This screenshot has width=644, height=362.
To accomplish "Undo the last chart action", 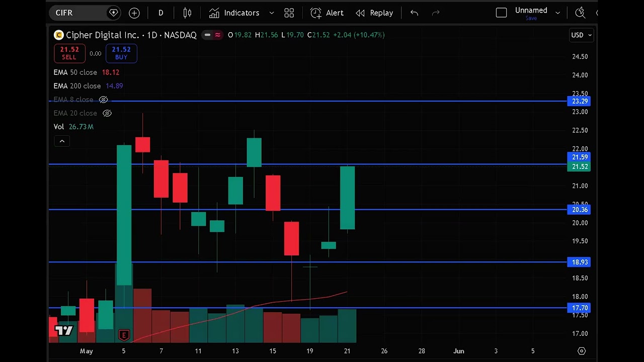I will [414, 13].
